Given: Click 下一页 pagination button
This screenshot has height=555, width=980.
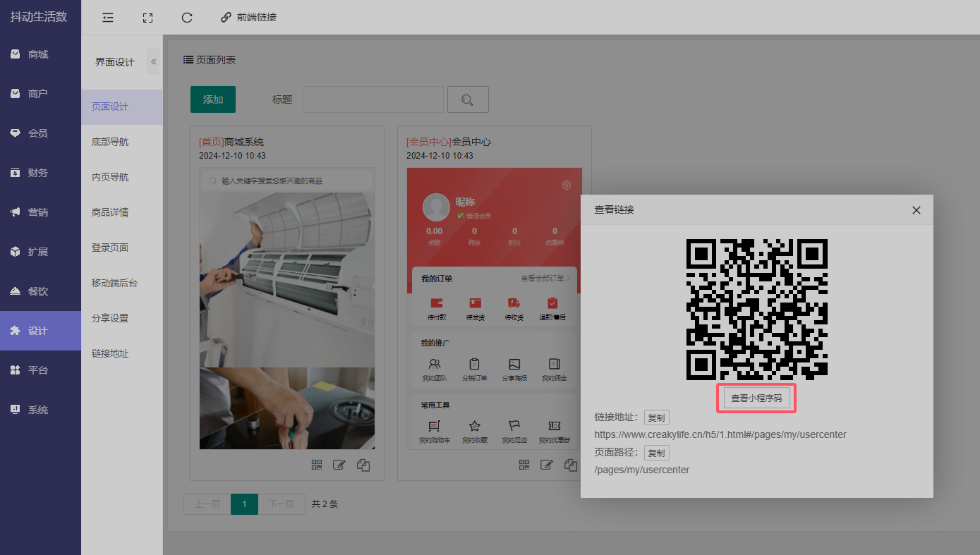Looking at the screenshot, I should 282,504.
